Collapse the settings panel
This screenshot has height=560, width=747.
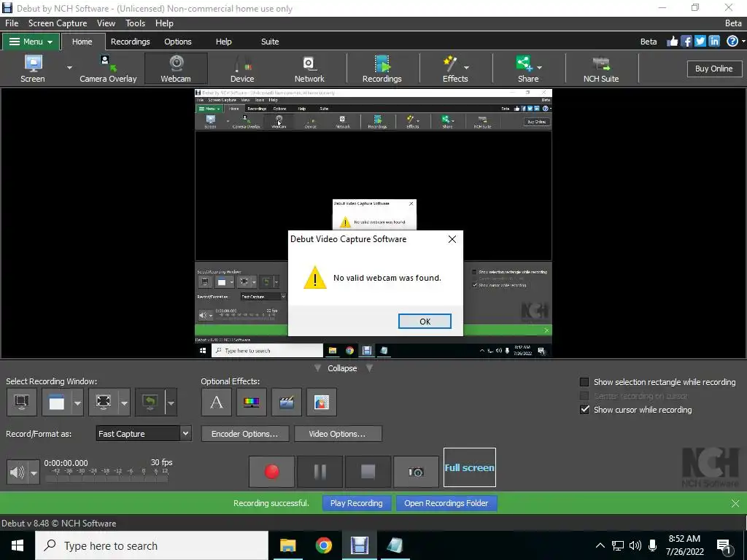(342, 368)
